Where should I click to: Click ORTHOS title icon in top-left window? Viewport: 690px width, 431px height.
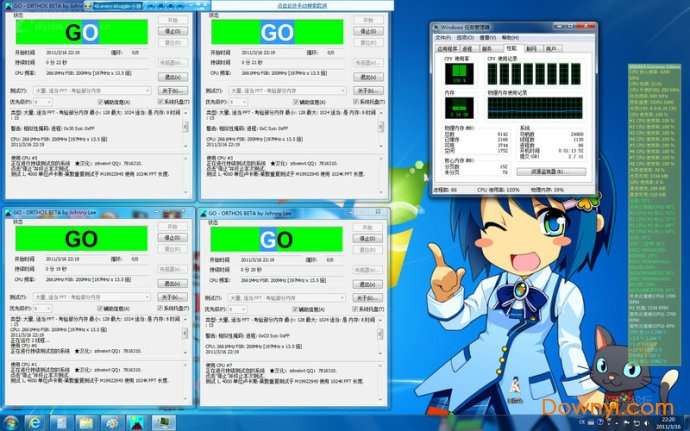[x=8, y=5]
